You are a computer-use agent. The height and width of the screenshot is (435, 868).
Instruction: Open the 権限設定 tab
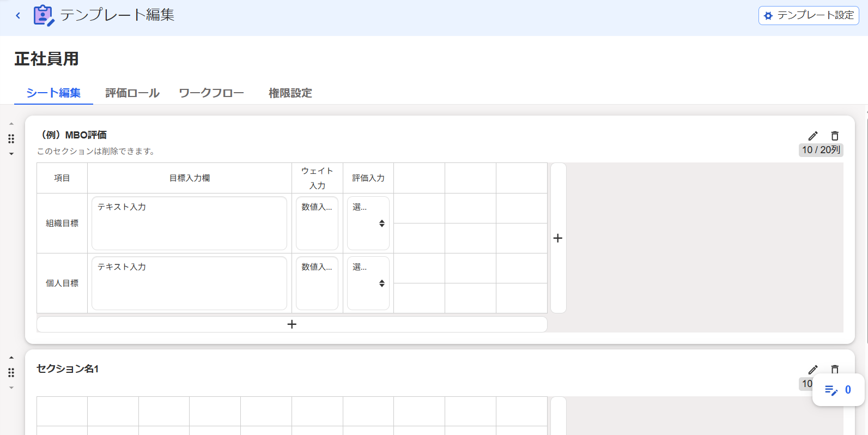click(290, 93)
